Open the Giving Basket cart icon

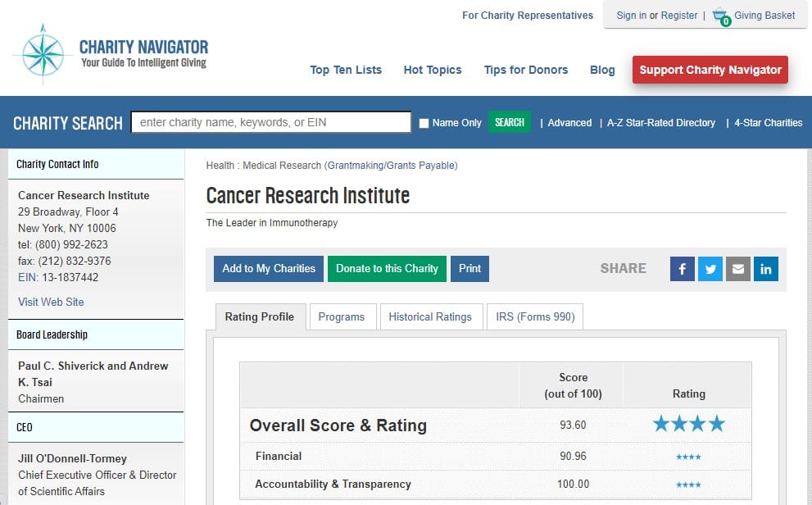(x=720, y=16)
